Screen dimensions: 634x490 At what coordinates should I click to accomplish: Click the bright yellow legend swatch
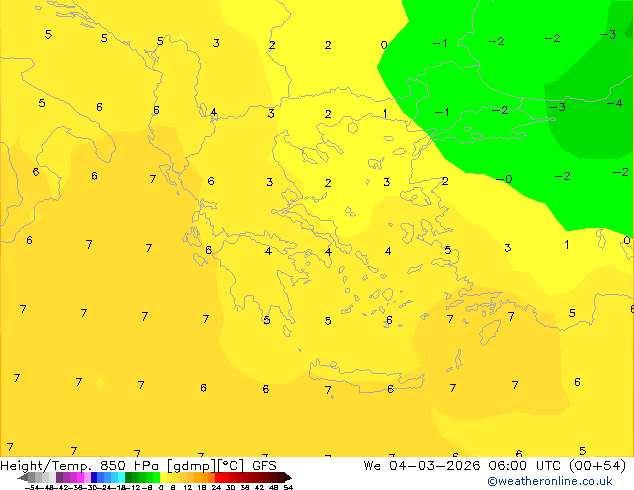163,477
